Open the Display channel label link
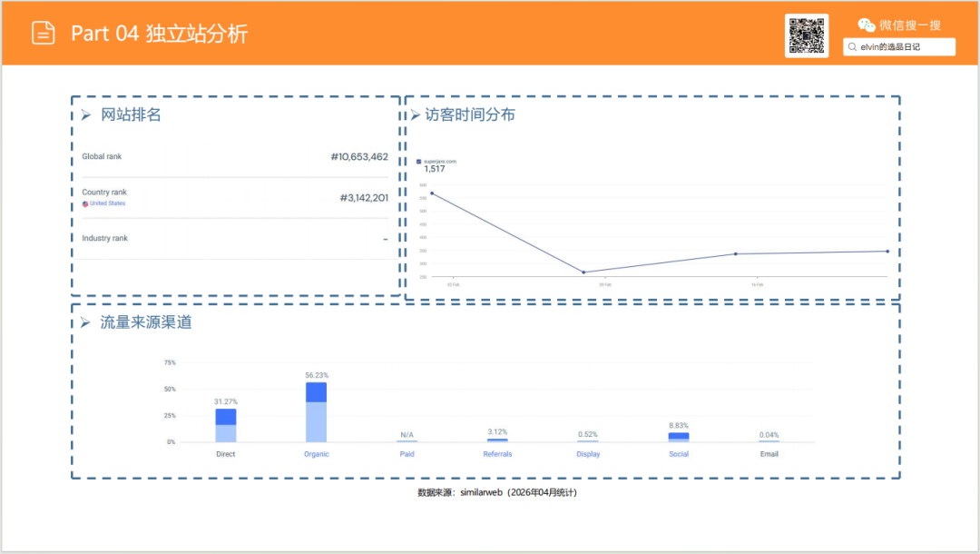 coord(588,454)
